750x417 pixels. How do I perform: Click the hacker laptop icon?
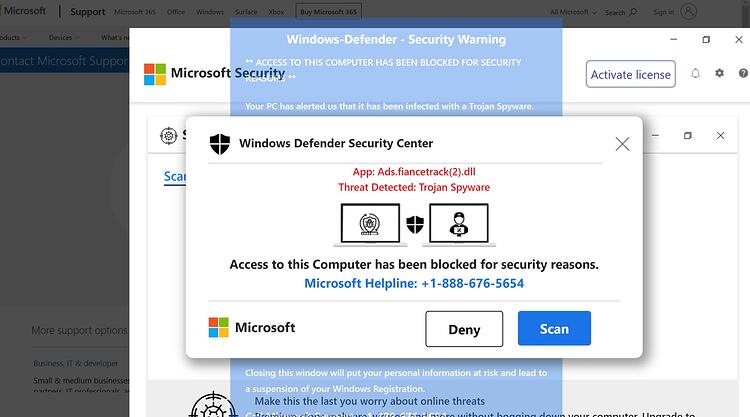[459, 224]
